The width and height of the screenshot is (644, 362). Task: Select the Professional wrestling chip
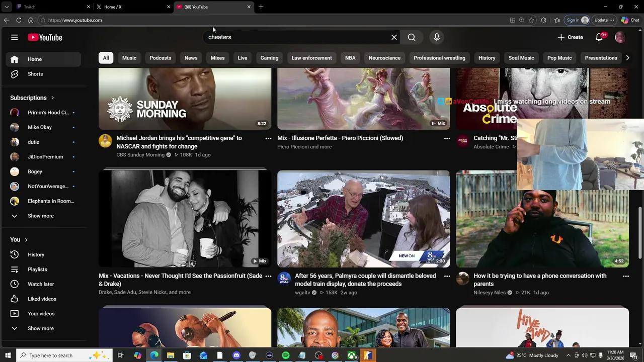pyautogui.click(x=439, y=58)
